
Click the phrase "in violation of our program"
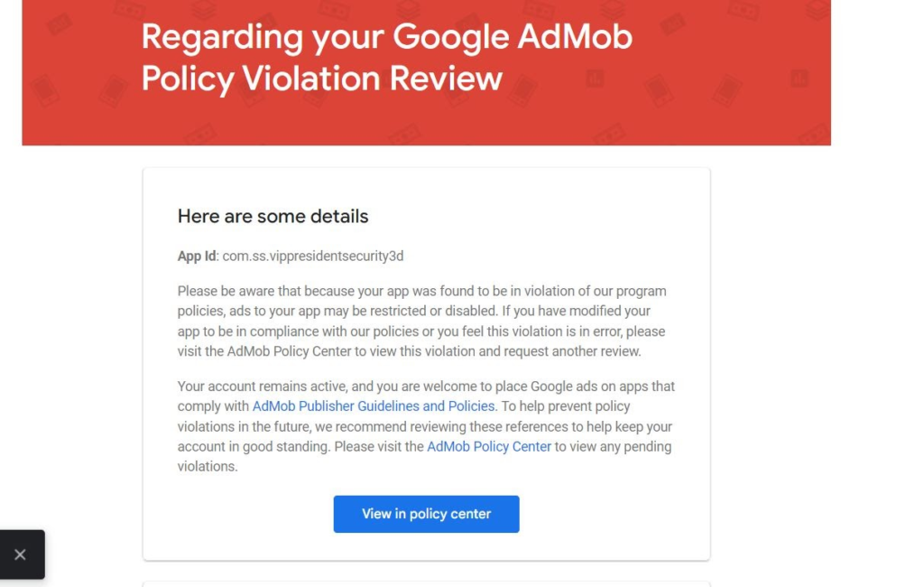click(x=586, y=291)
